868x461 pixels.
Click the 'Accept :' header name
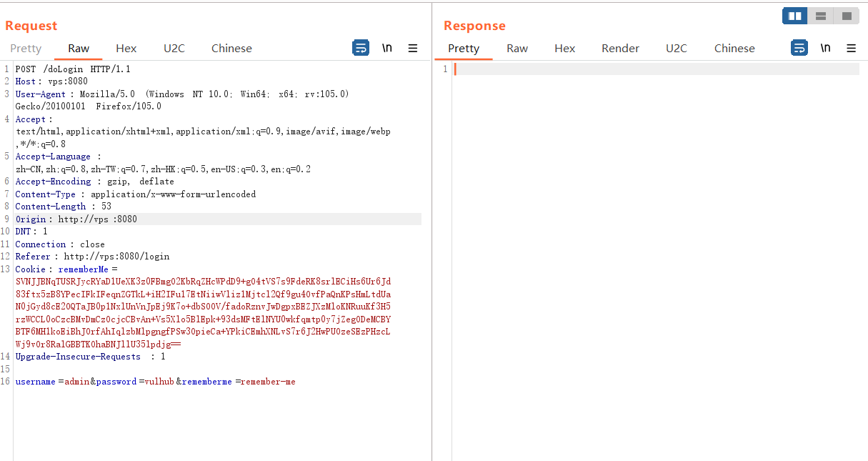point(34,119)
